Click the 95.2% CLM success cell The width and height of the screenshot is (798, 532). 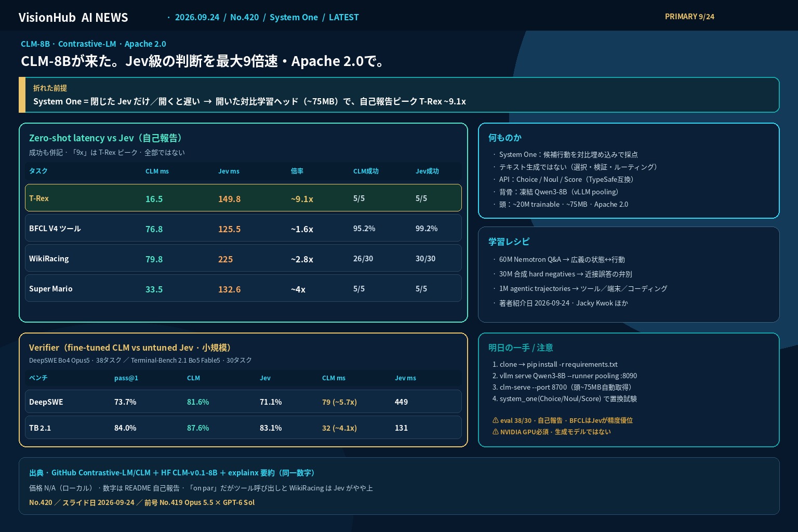click(x=364, y=229)
